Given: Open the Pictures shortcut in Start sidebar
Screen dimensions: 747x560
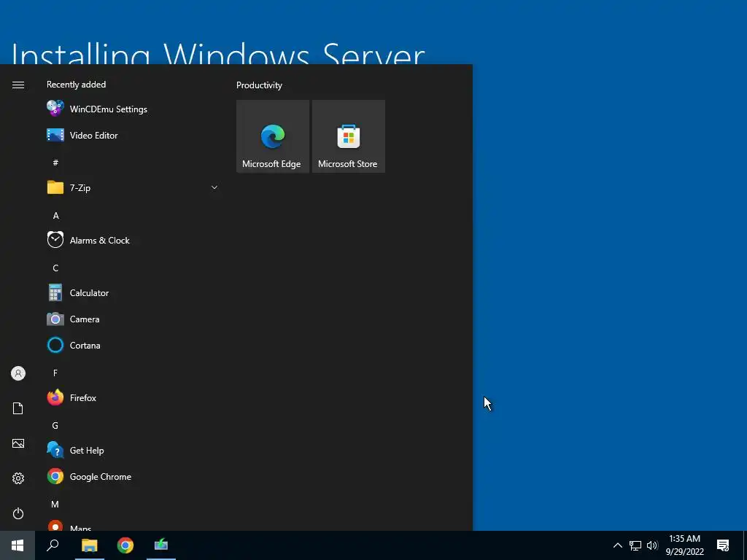Looking at the screenshot, I should 18,443.
